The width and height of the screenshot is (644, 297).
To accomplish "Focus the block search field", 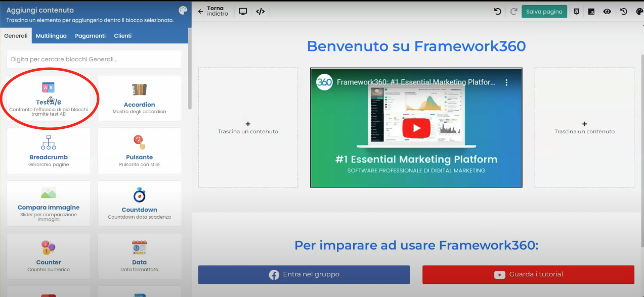I will [94, 59].
